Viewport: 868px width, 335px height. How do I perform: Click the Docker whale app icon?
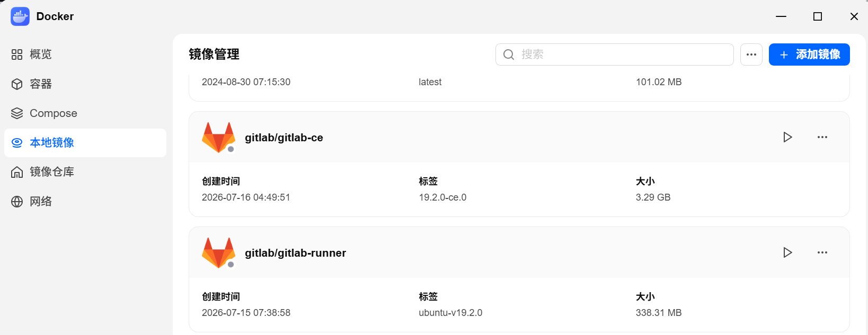[20, 16]
